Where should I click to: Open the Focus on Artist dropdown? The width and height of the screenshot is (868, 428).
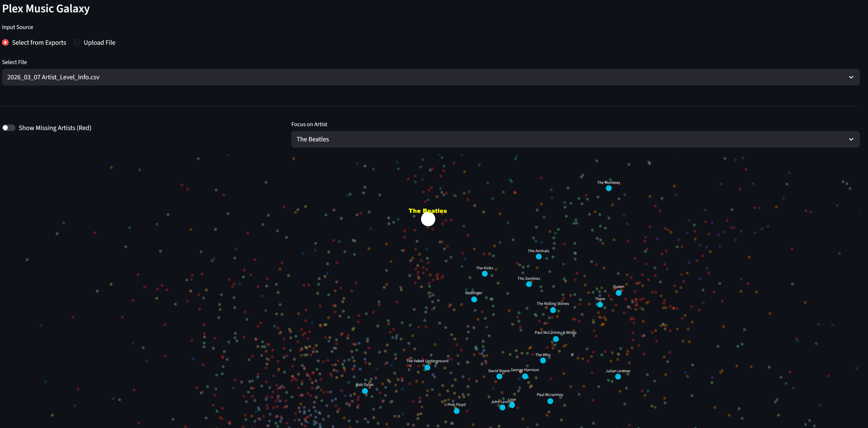click(x=575, y=139)
